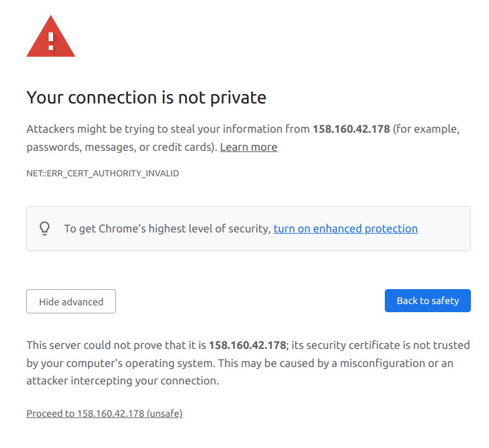Click the bold IP address in attackers warning sentence
Screen dimensions: 489x448
[x=351, y=130]
